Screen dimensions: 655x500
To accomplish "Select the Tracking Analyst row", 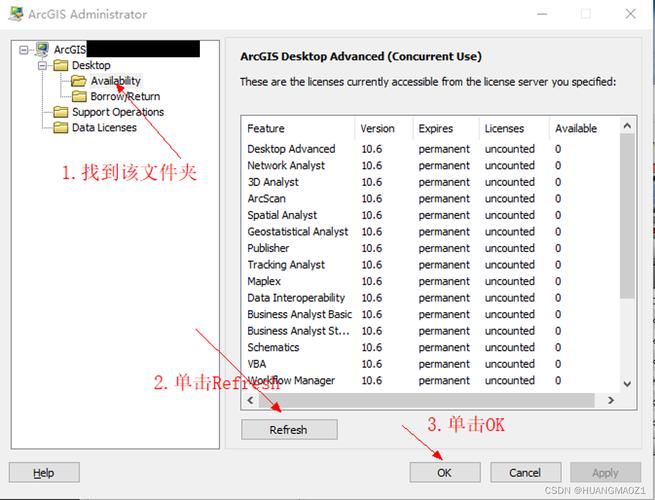I will click(x=431, y=265).
